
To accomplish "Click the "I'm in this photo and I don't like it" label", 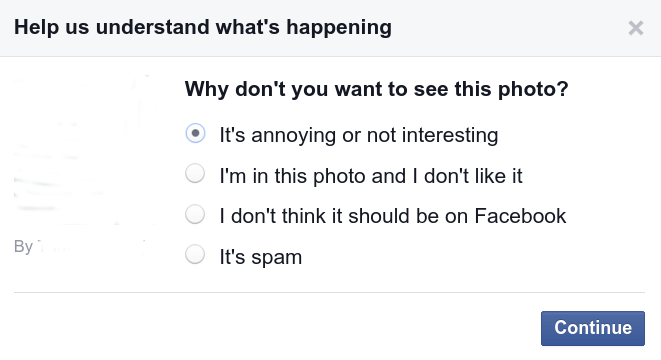I will [371, 176].
